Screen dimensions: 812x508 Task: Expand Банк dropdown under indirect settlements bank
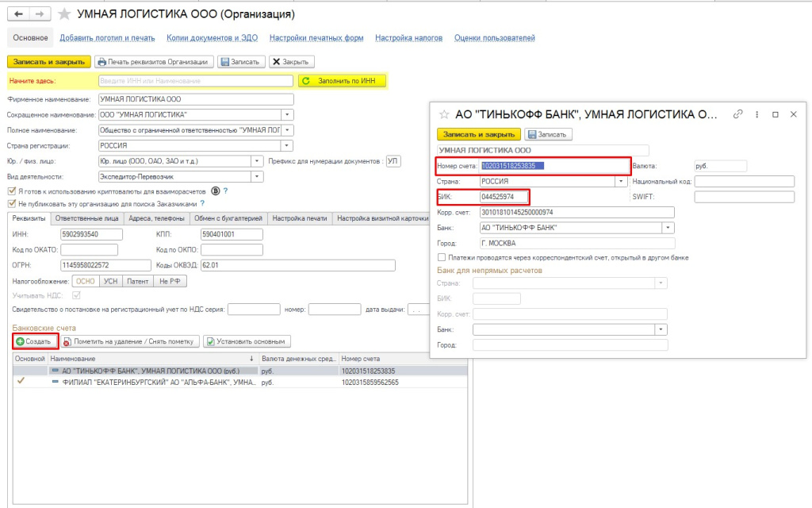coord(661,329)
